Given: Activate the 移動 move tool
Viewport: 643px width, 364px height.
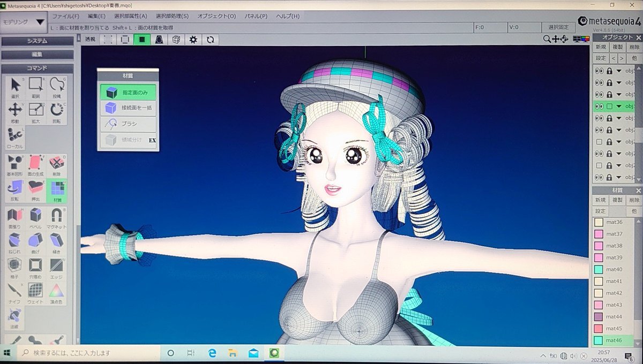Looking at the screenshot, I should point(15,112).
